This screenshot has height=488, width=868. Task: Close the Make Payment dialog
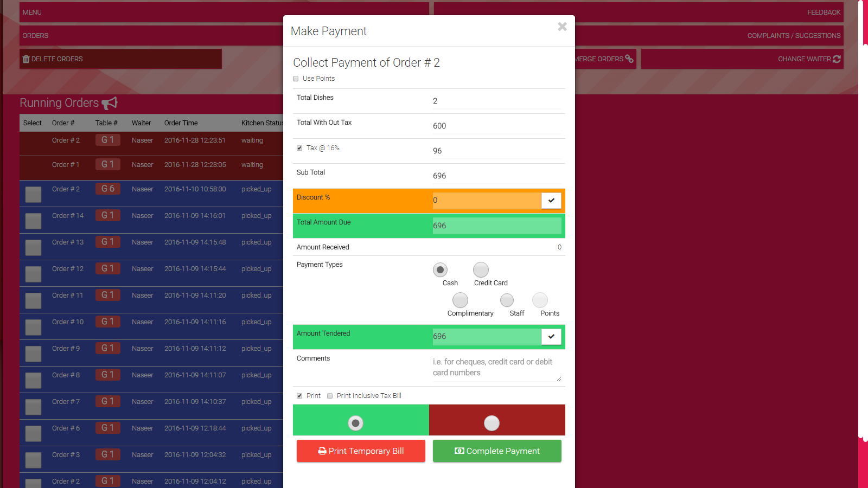click(562, 27)
